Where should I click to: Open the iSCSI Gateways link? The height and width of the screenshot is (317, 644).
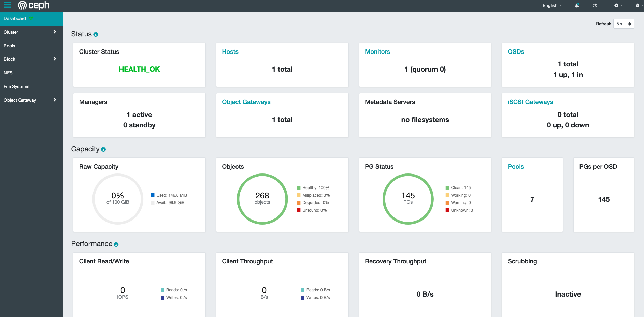tap(530, 102)
